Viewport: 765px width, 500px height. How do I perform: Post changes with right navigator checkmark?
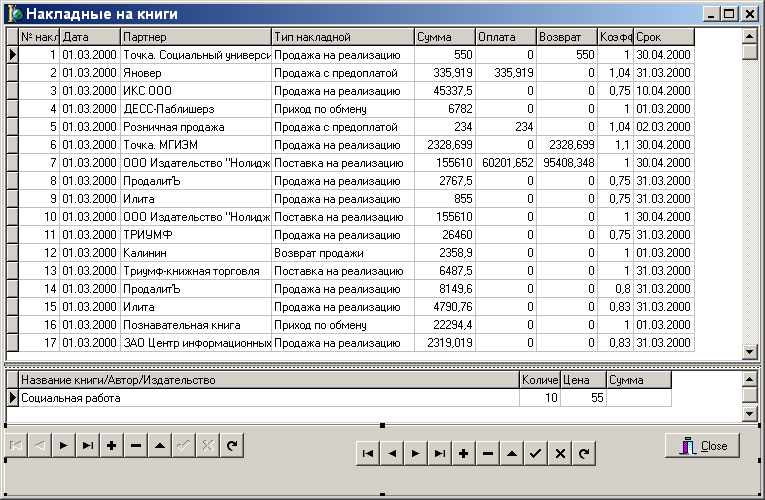tap(535, 454)
